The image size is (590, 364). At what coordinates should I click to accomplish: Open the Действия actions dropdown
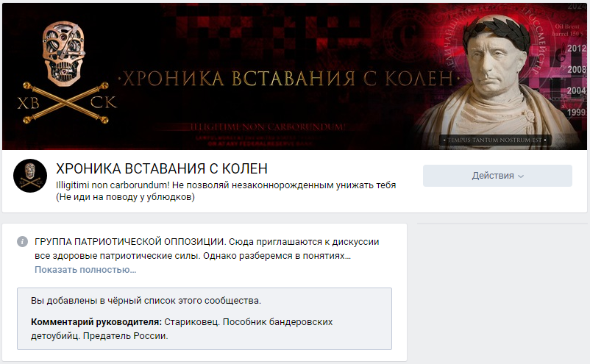tap(497, 176)
